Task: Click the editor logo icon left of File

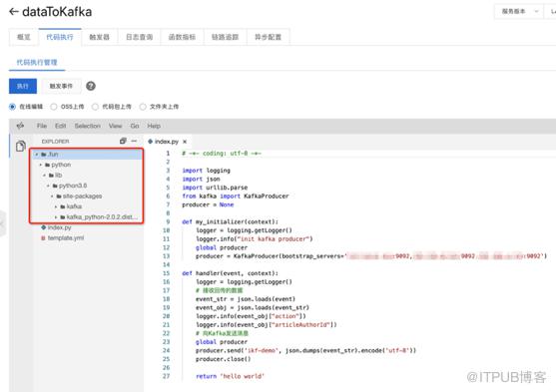Action: (x=20, y=126)
